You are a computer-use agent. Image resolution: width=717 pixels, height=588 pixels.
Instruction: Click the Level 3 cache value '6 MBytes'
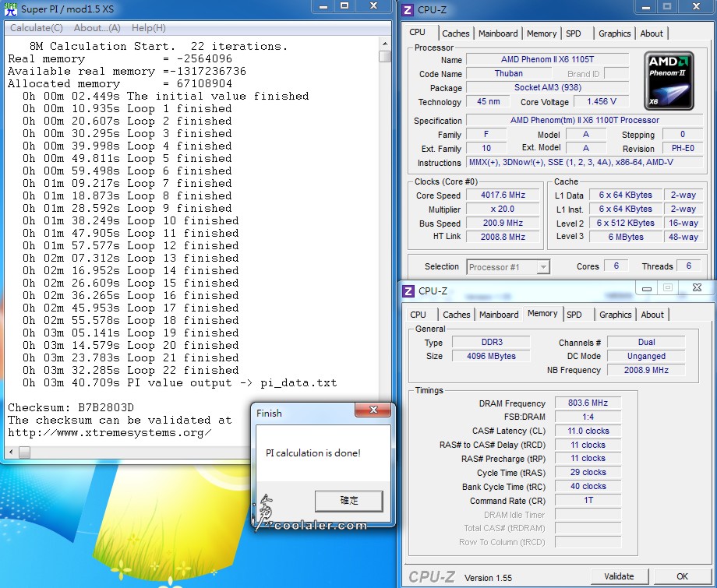pos(626,237)
